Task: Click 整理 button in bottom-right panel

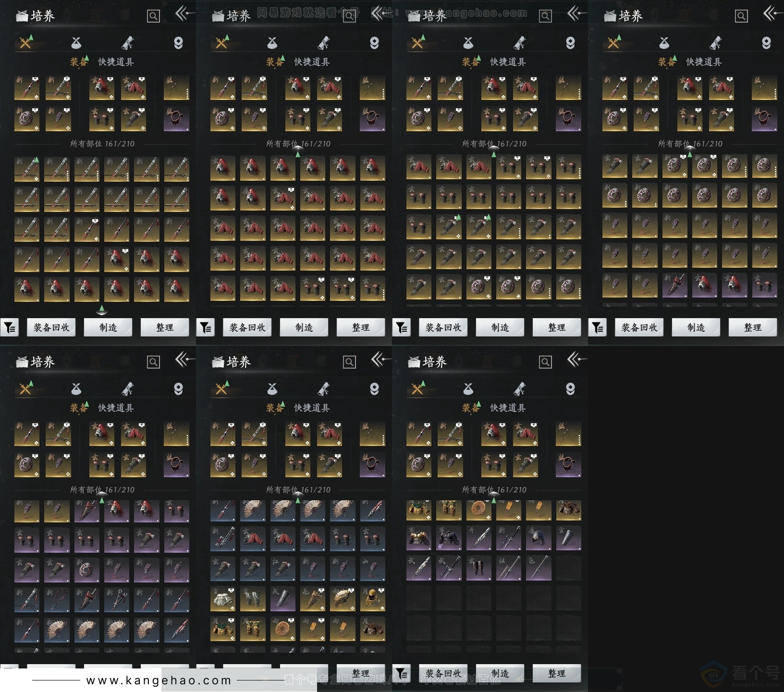Action: point(557,674)
